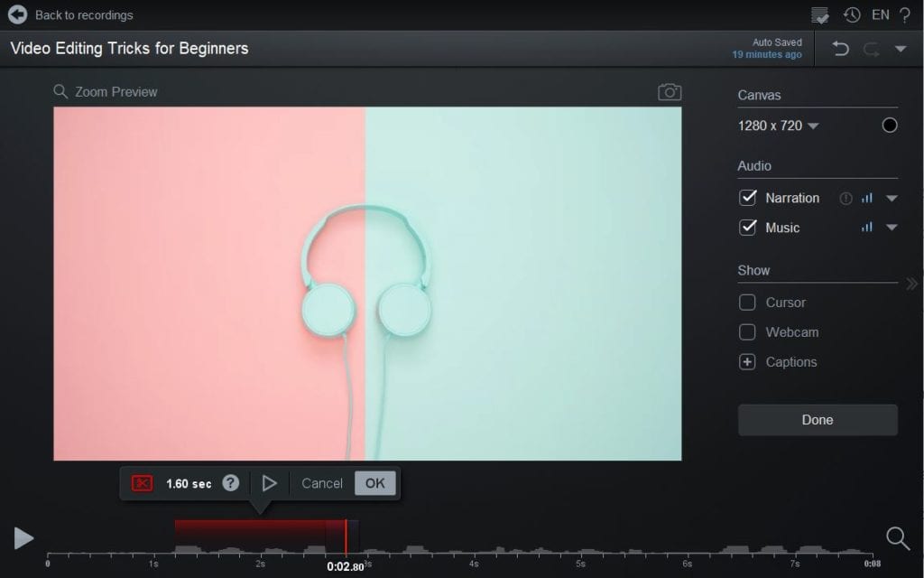Click the red cut tool icon
This screenshot has width=924, height=578.
[142, 483]
